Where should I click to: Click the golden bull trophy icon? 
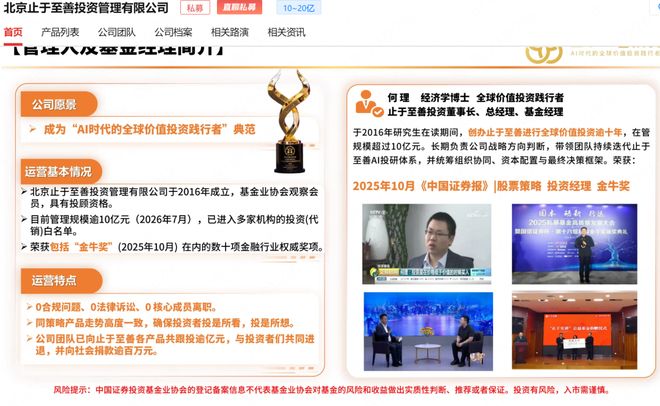pos(289,121)
